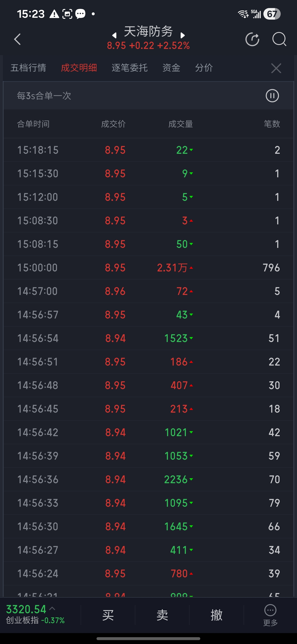Select the 14:56:51 trade row
This screenshot has height=644, width=297.
click(148, 361)
